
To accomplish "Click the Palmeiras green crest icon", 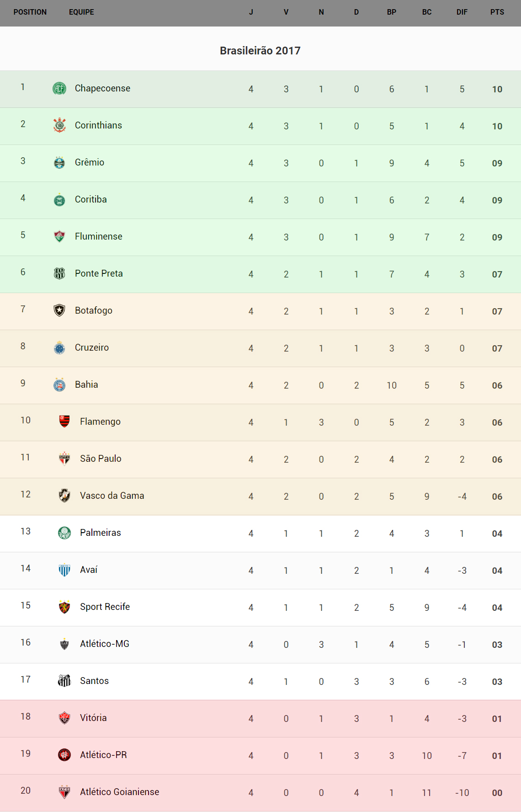I will (64, 533).
